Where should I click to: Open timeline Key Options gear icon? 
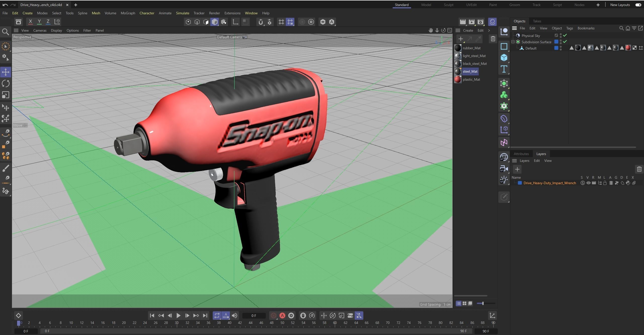coord(291,316)
